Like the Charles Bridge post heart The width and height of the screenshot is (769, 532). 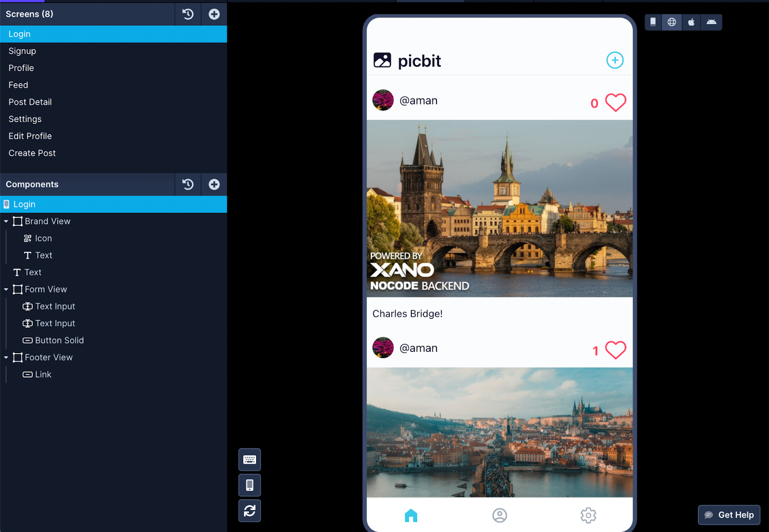tap(615, 102)
